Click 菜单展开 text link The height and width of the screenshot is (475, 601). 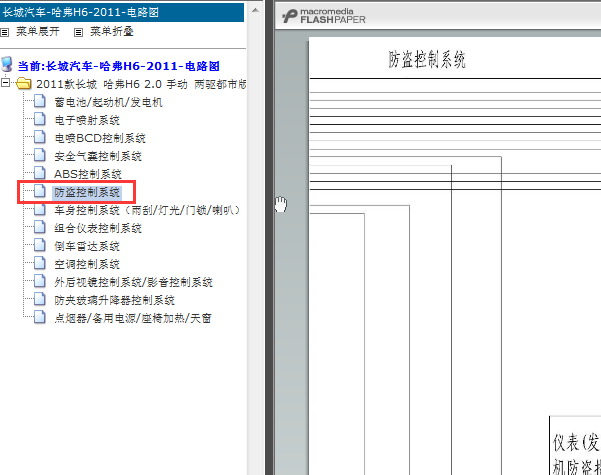38,31
